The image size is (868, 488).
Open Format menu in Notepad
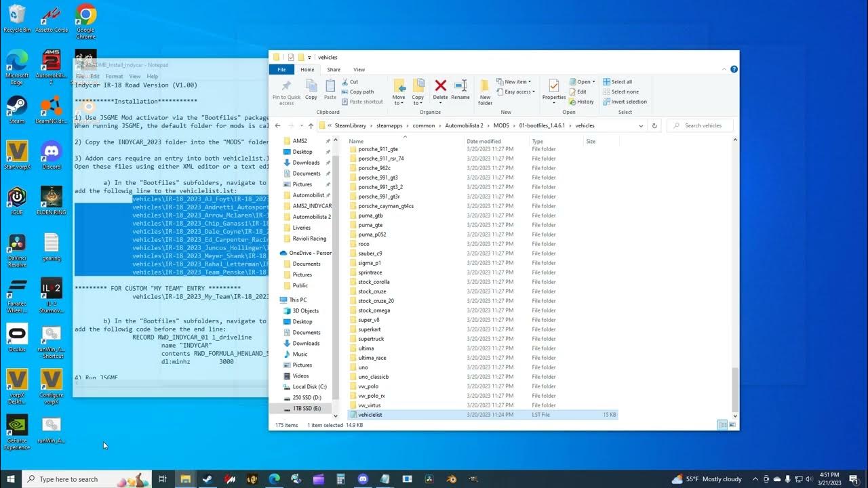pos(114,77)
